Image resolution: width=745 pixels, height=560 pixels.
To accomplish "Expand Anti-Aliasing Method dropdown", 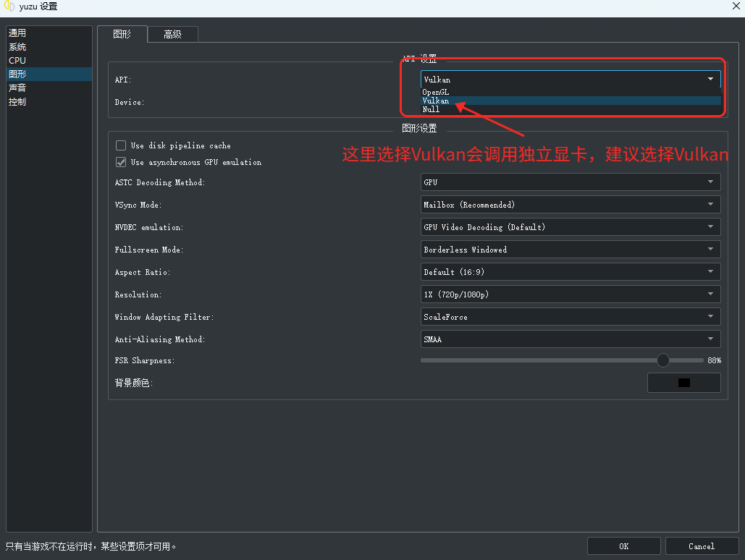I will click(x=571, y=339).
